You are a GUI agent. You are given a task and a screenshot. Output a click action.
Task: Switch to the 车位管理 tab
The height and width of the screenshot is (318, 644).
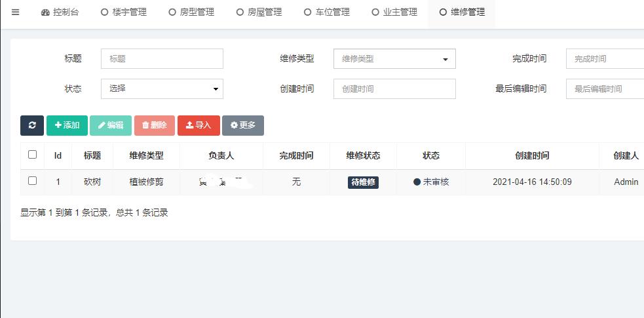[x=327, y=12]
